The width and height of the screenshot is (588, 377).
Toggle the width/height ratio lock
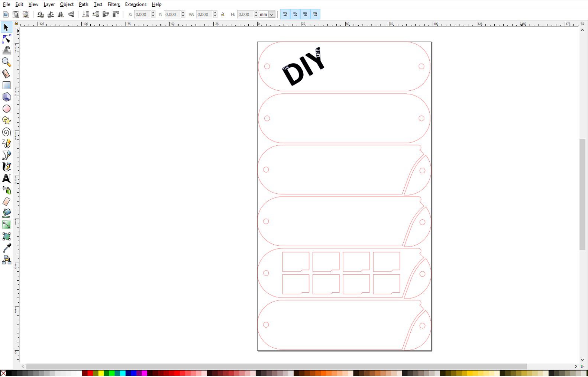[x=223, y=14]
